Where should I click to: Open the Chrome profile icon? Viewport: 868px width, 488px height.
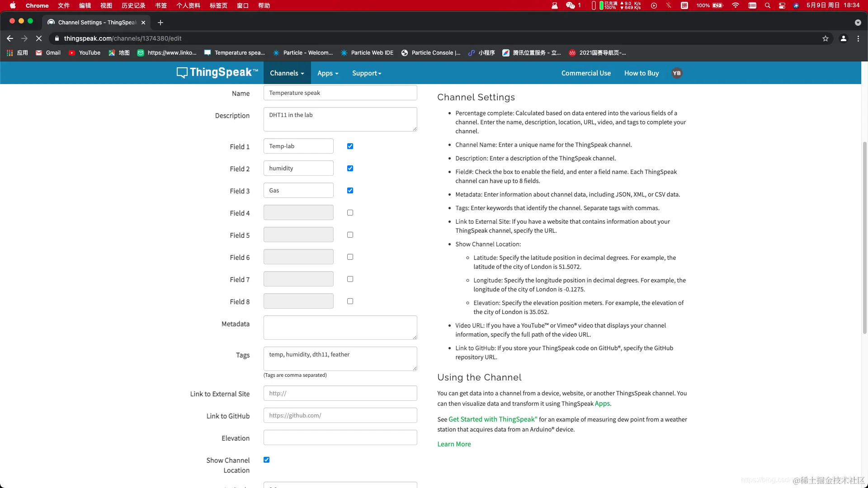843,38
